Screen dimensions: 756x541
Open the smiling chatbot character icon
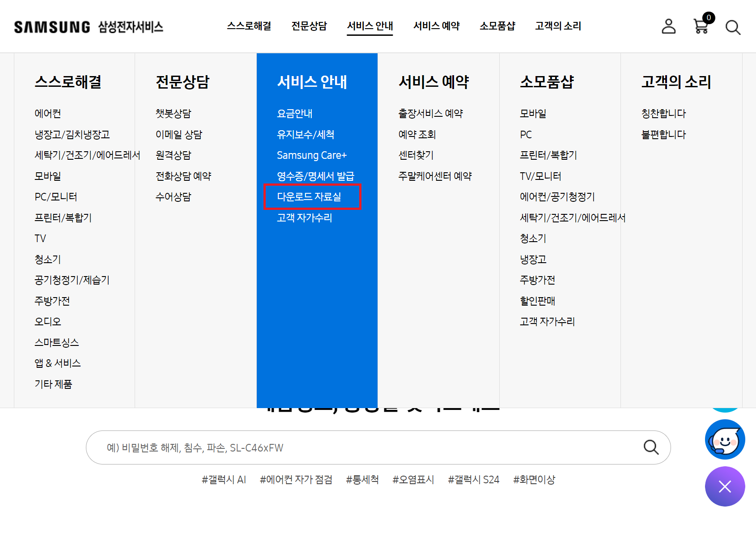pos(725,439)
